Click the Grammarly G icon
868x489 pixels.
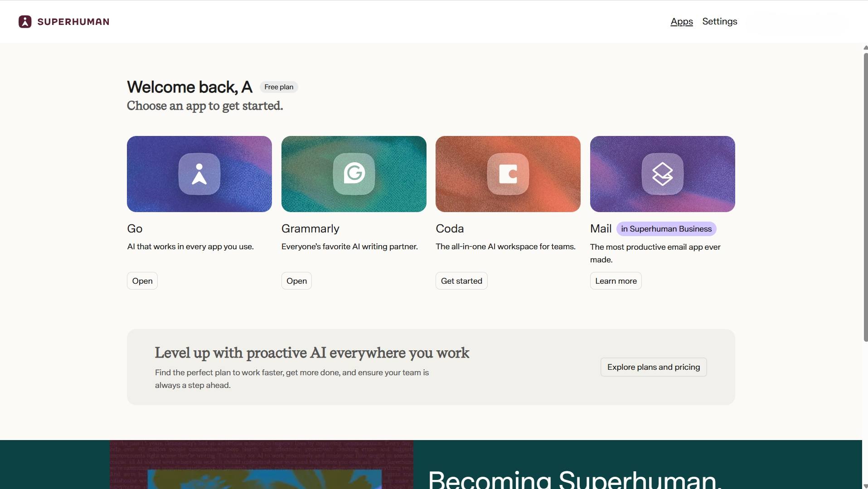[x=354, y=174]
